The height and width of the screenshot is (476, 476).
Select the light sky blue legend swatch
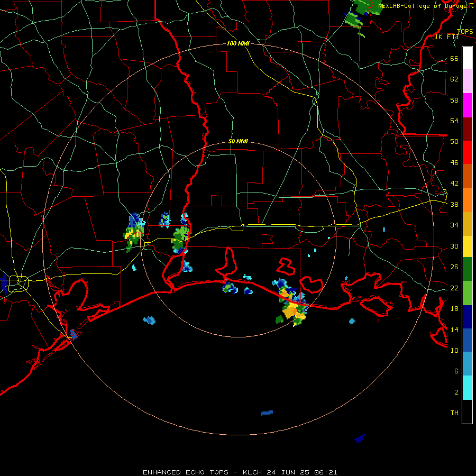467,364
